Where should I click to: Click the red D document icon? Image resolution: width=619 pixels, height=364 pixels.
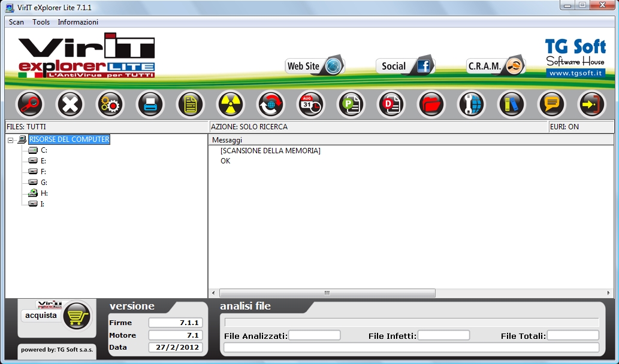pos(391,105)
